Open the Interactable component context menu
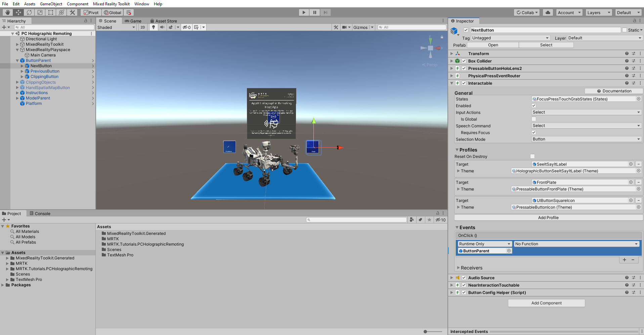The width and height of the screenshot is (644, 335). [640, 83]
